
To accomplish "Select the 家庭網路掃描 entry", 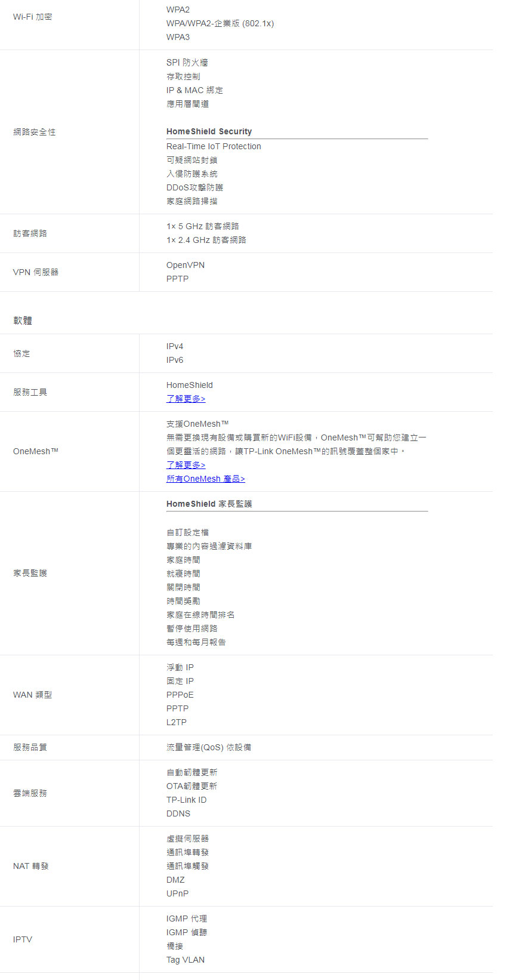I will point(191,201).
